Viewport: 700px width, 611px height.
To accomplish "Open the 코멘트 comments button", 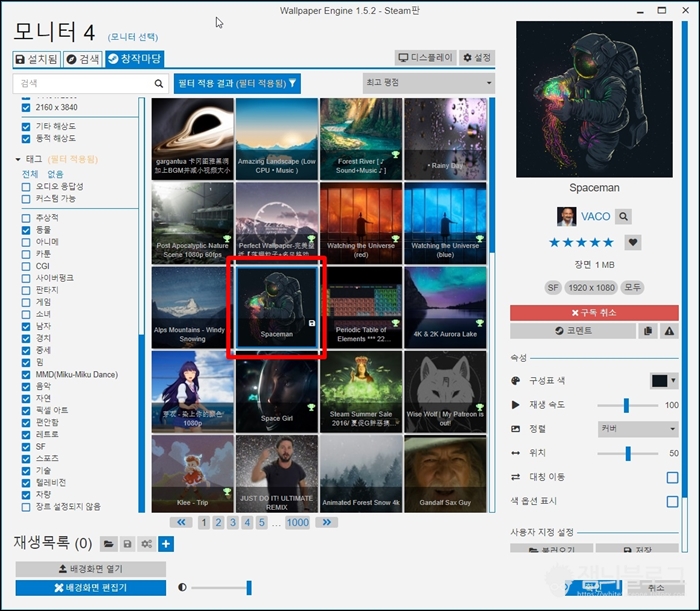I will (573, 331).
